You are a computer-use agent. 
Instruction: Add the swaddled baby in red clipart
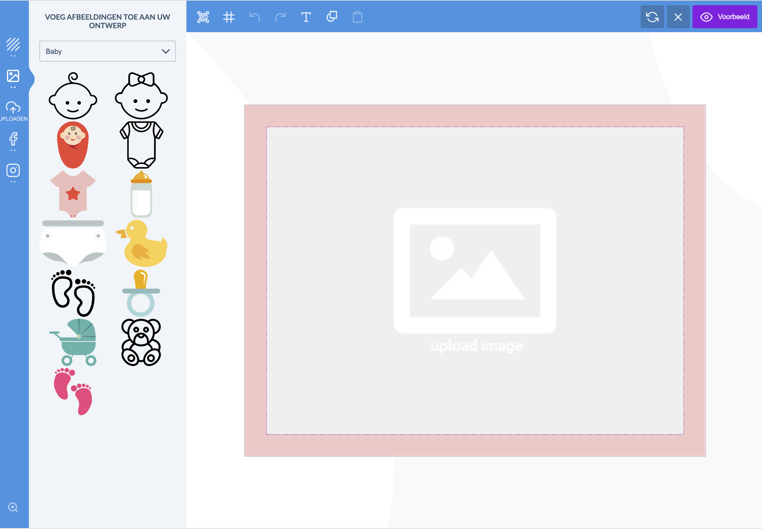pyautogui.click(x=73, y=145)
